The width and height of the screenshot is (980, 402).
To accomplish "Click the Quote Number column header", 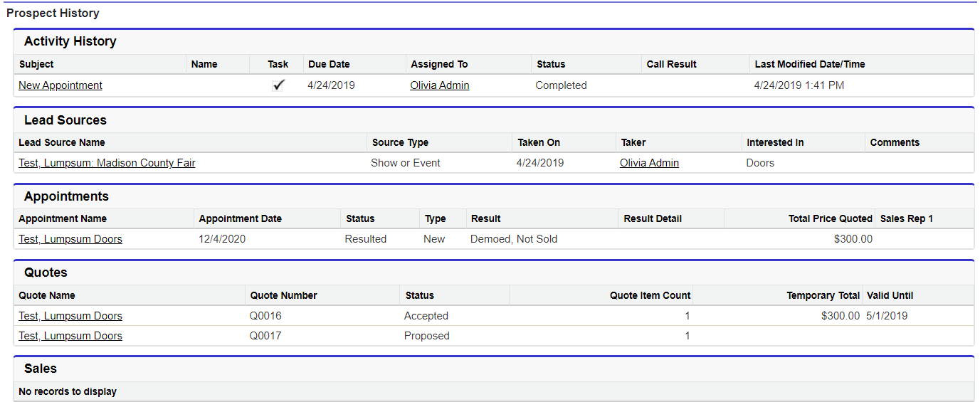I will (284, 295).
